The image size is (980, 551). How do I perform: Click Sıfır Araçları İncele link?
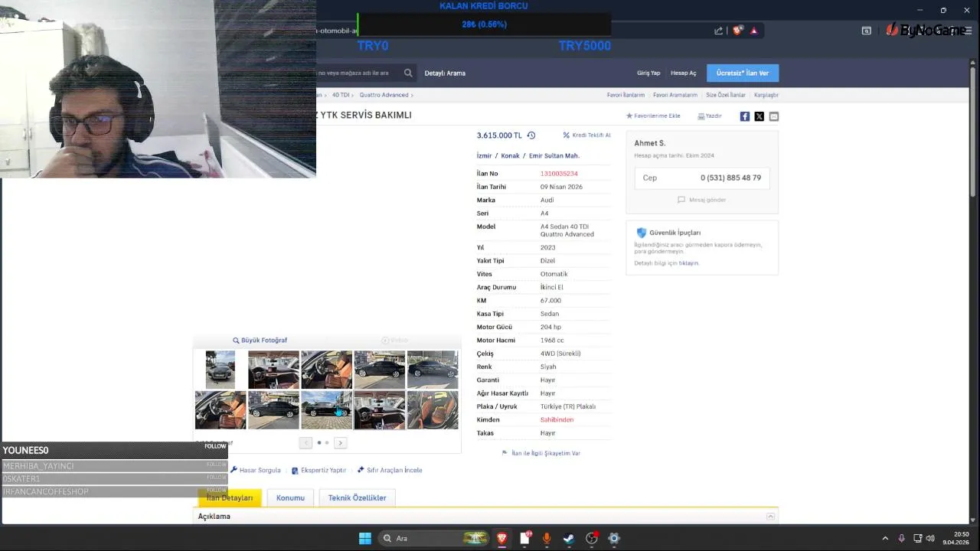(390, 471)
